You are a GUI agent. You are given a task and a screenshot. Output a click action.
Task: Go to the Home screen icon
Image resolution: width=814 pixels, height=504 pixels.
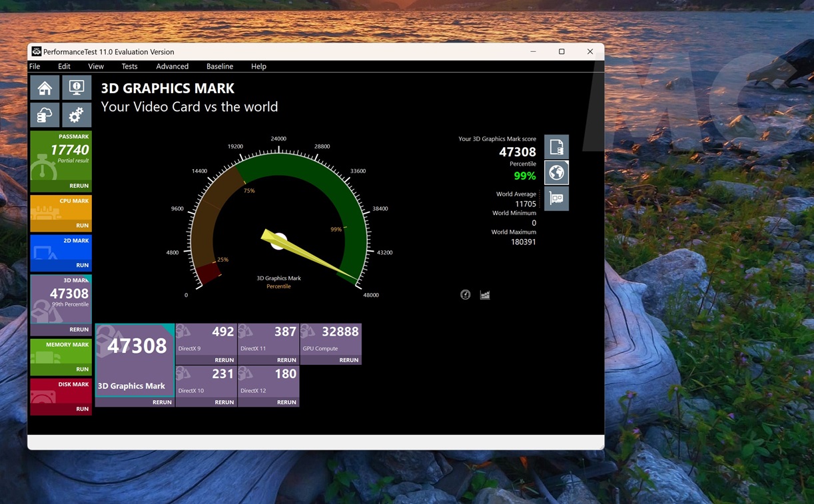click(45, 88)
